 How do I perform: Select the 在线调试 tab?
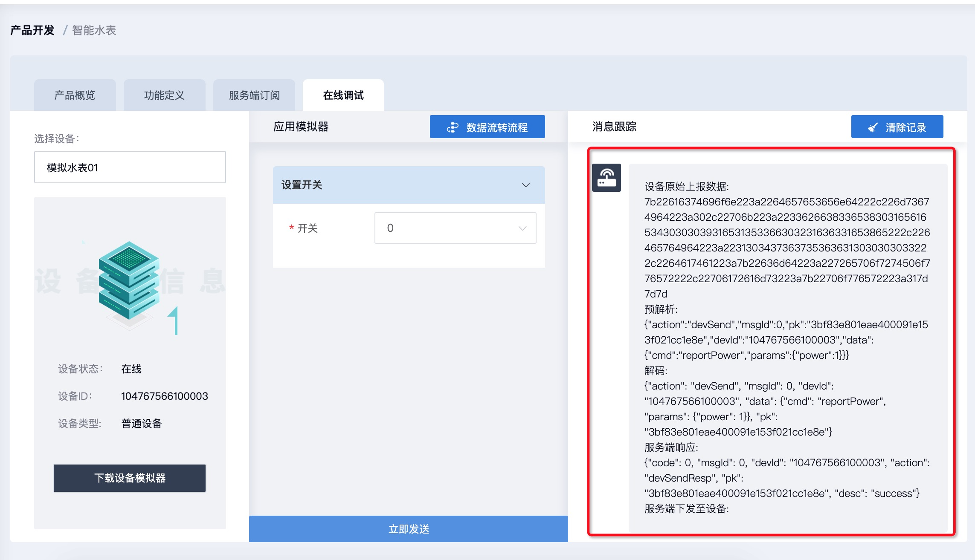coord(343,95)
